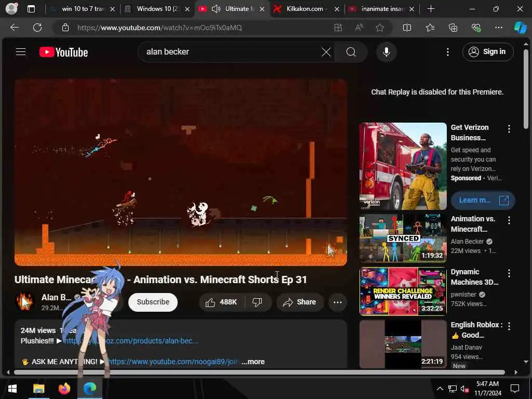Close the Kilkakon.com tab
This screenshot has height=399, width=532.
(x=337, y=9)
